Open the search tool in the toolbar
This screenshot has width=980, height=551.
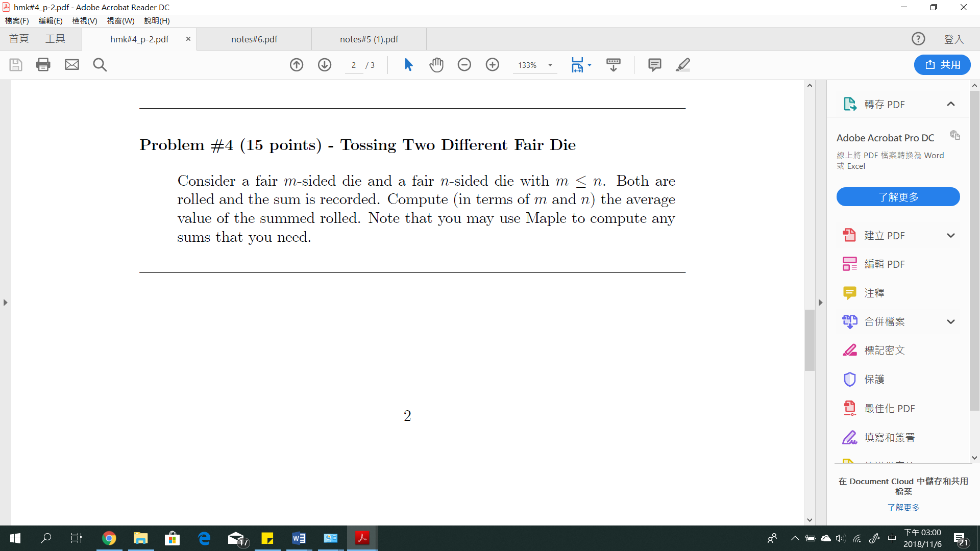100,65
